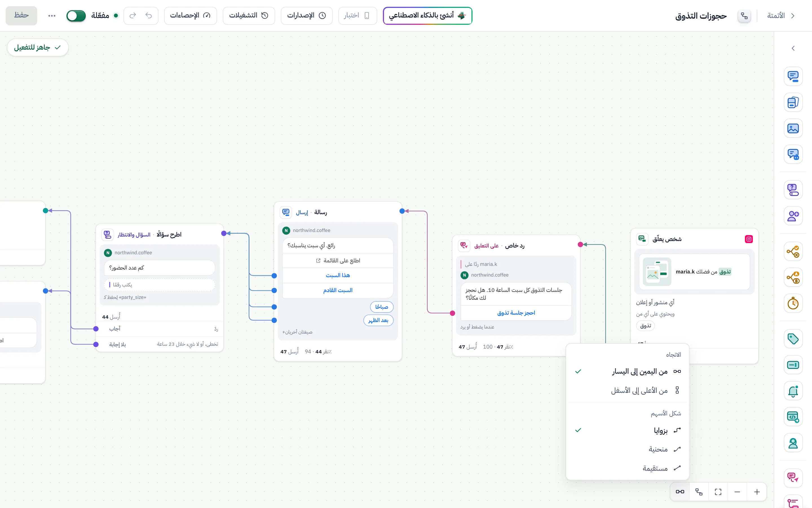
Task: Choose منحنية arrow shape
Action: (627, 449)
